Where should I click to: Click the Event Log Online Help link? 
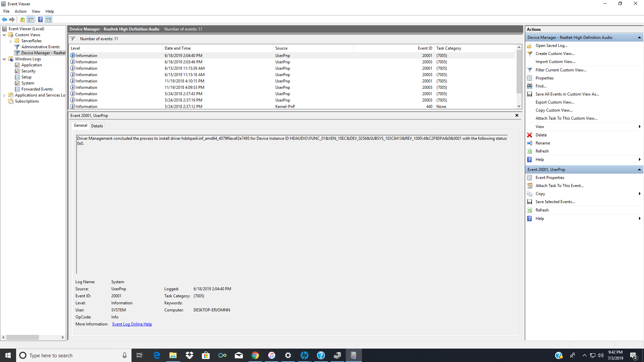coord(132,324)
